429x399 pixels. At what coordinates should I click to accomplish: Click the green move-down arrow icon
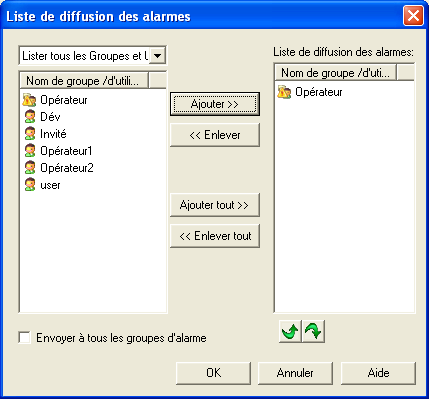[x=313, y=332]
